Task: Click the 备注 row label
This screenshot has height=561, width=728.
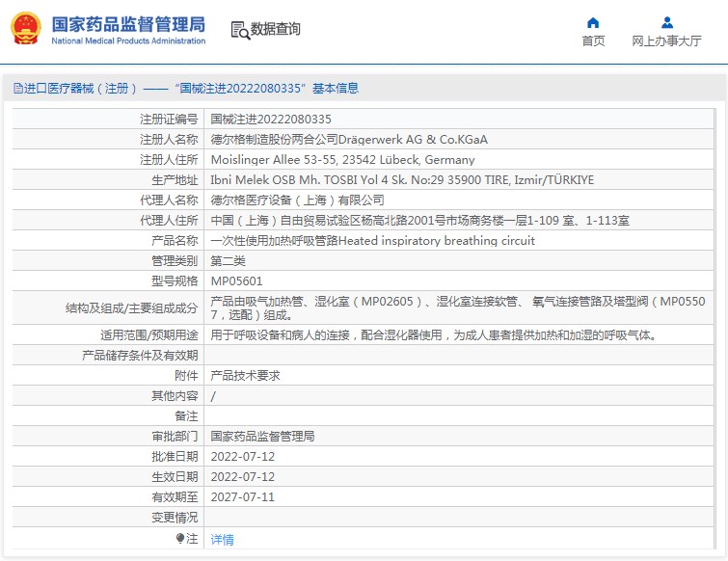Action: click(186, 416)
